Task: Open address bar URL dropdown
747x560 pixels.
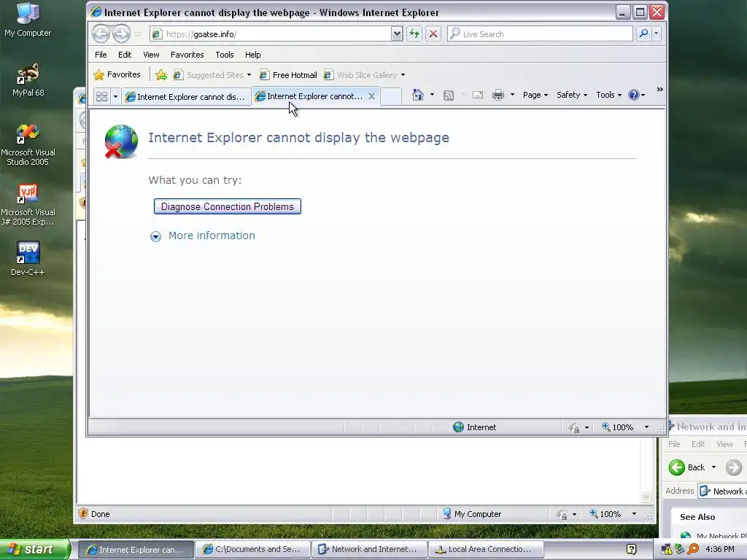Action: click(x=397, y=34)
